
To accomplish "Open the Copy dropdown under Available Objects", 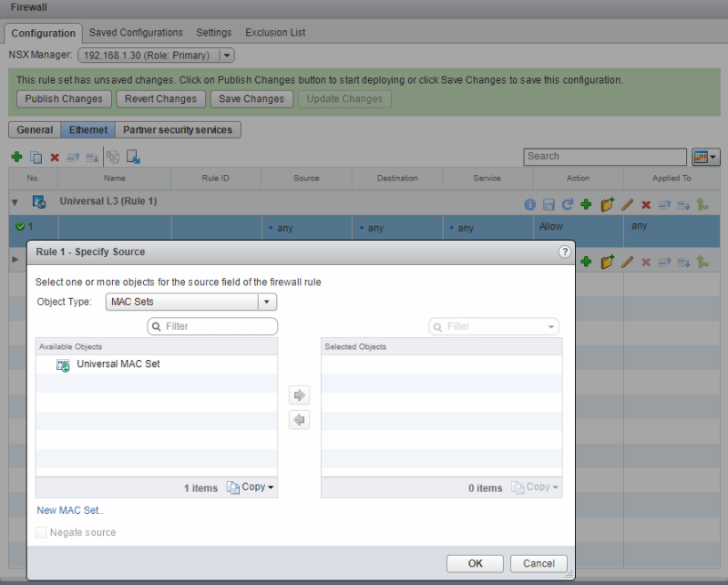I will (251, 487).
